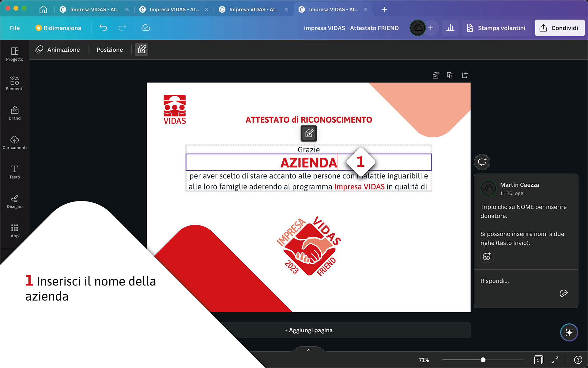This screenshot has width=588, height=368.
Task: Expand the page thumbnails chevron
Action: [x=309, y=350]
